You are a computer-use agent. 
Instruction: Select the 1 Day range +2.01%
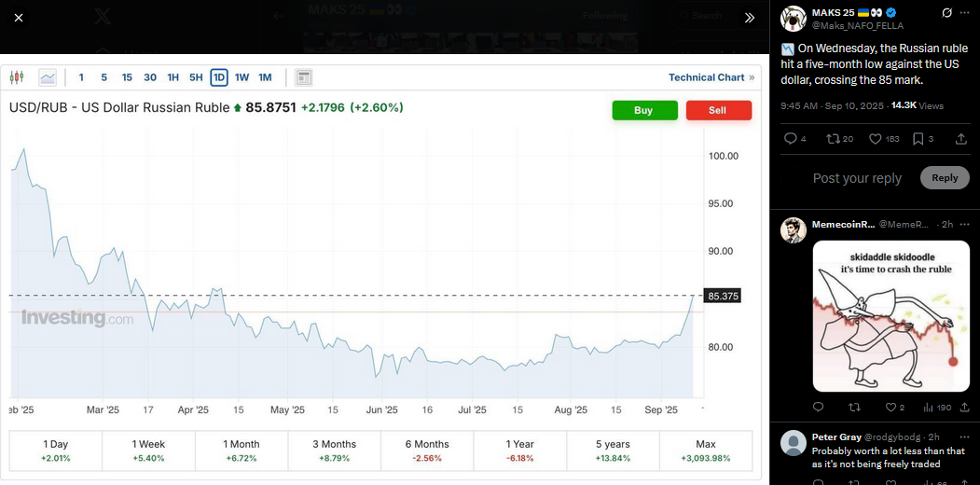[x=56, y=450]
